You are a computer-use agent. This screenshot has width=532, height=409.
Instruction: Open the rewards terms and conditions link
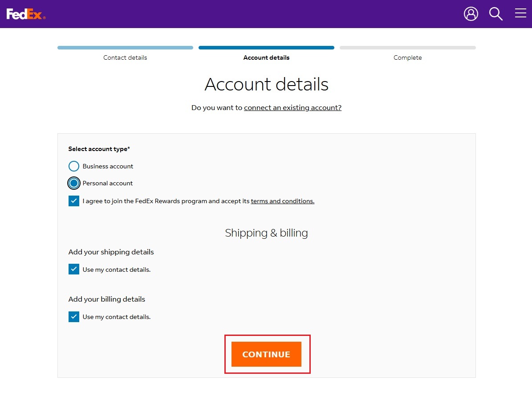282,201
